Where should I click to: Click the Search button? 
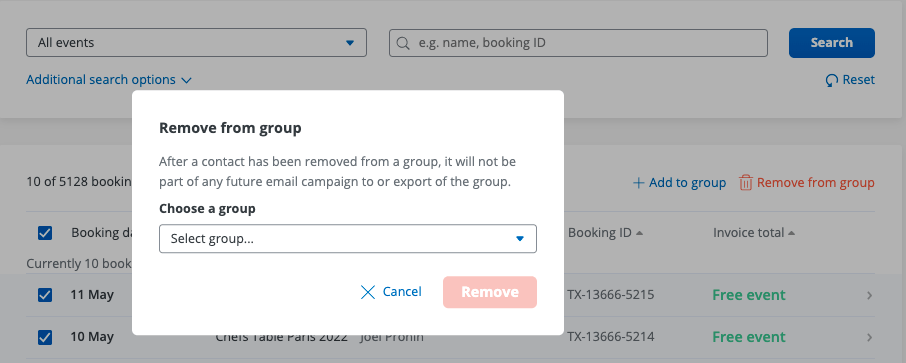pyautogui.click(x=831, y=43)
